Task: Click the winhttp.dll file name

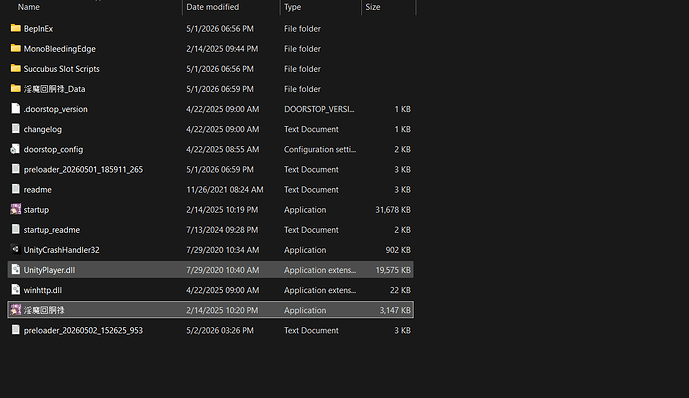Action: tap(43, 290)
